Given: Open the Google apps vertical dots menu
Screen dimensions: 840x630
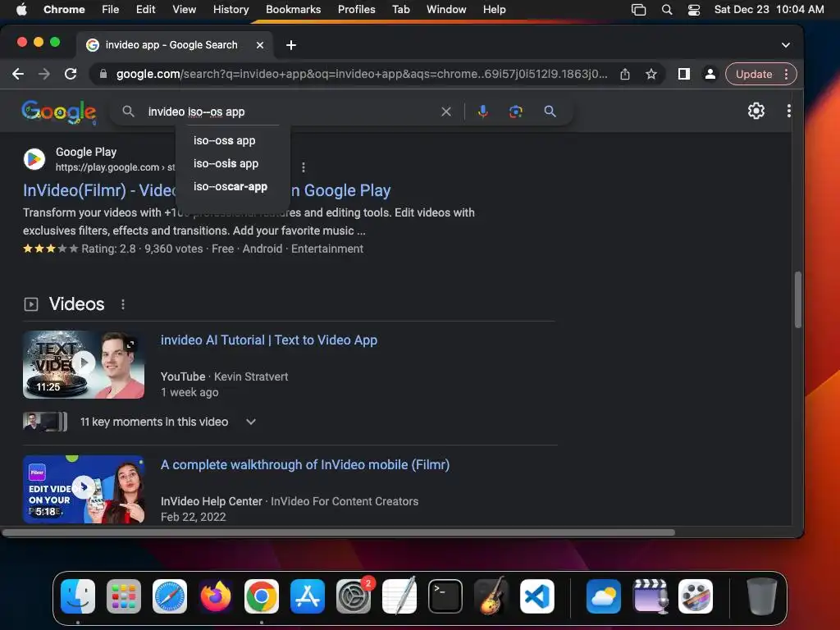Looking at the screenshot, I should click(x=788, y=111).
